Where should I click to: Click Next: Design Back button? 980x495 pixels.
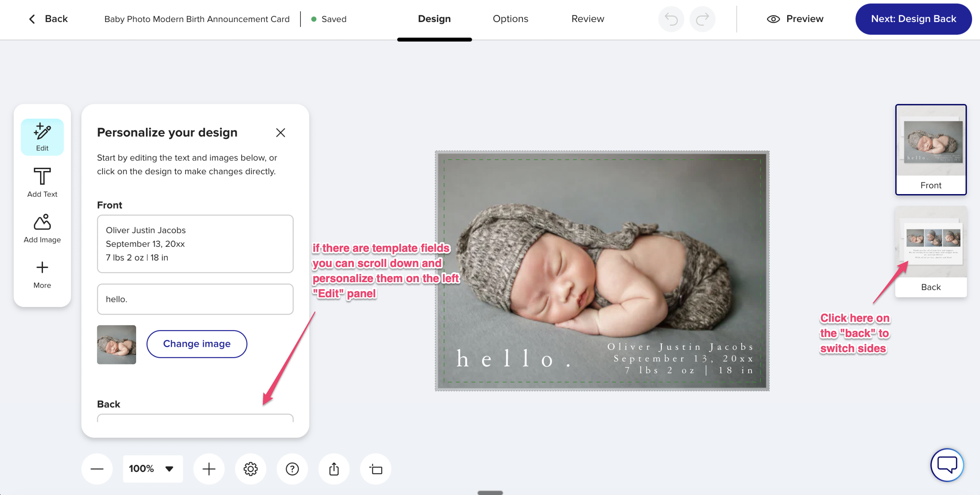[x=913, y=19]
